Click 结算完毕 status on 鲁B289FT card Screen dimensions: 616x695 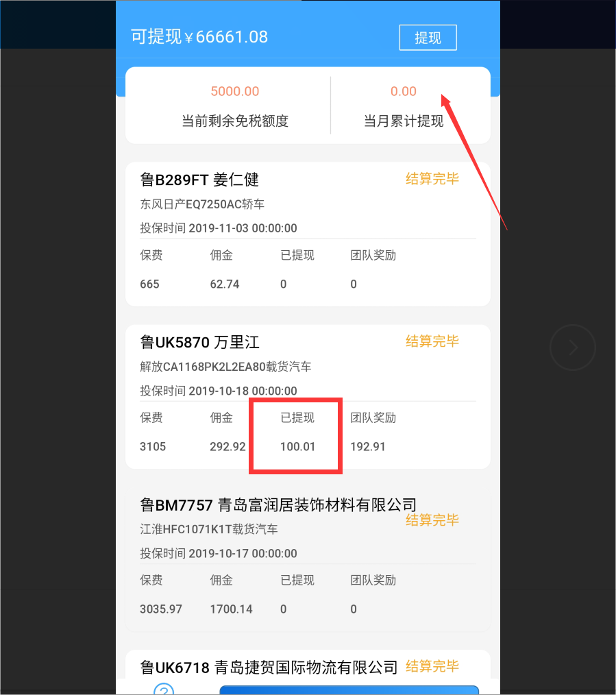pos(432,179)
